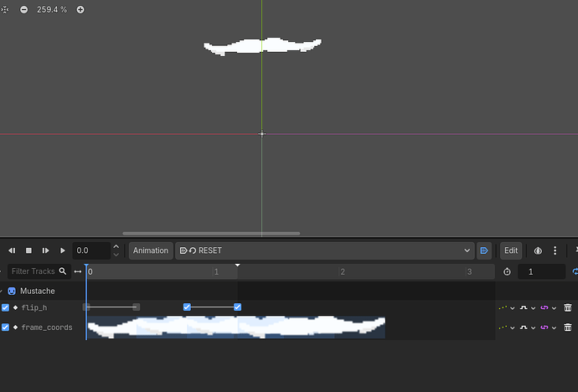
Task: Click the animation end marker triangle
Action: pos(238,266)
